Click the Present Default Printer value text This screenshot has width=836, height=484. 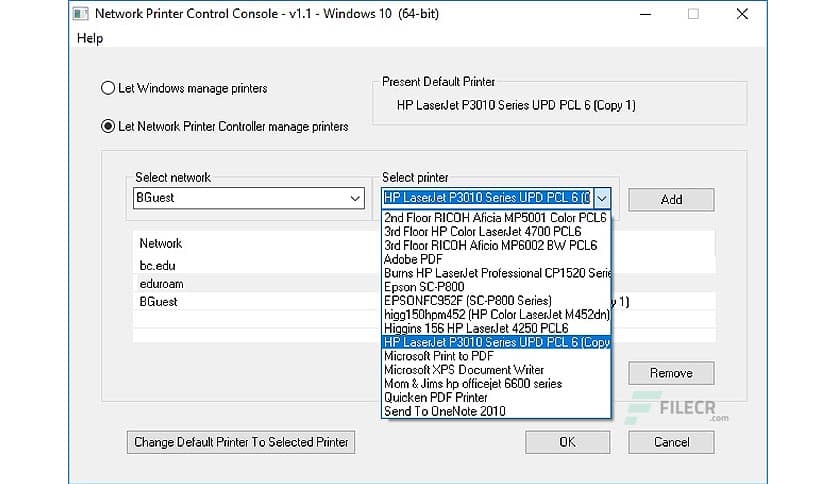(516, 106)
